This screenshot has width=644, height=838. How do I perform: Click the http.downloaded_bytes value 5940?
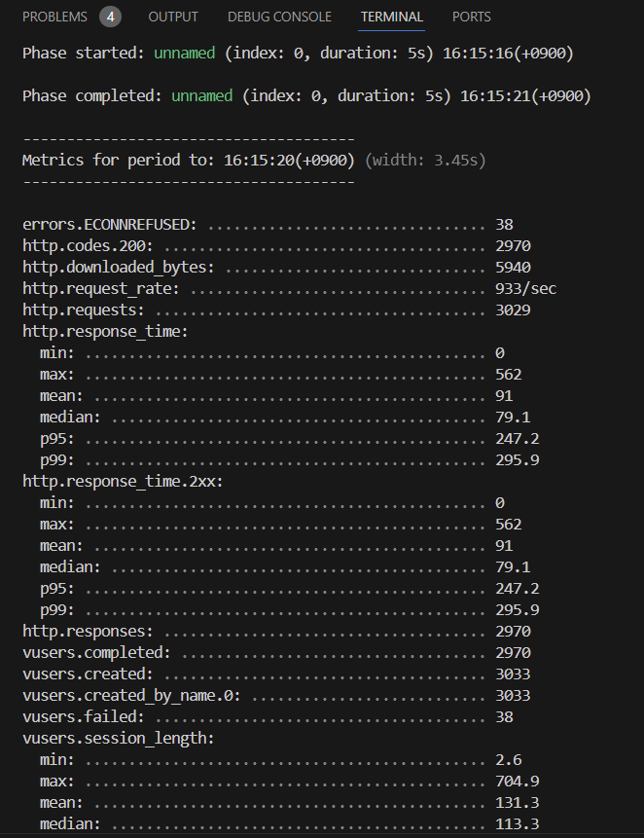(513, 268)
